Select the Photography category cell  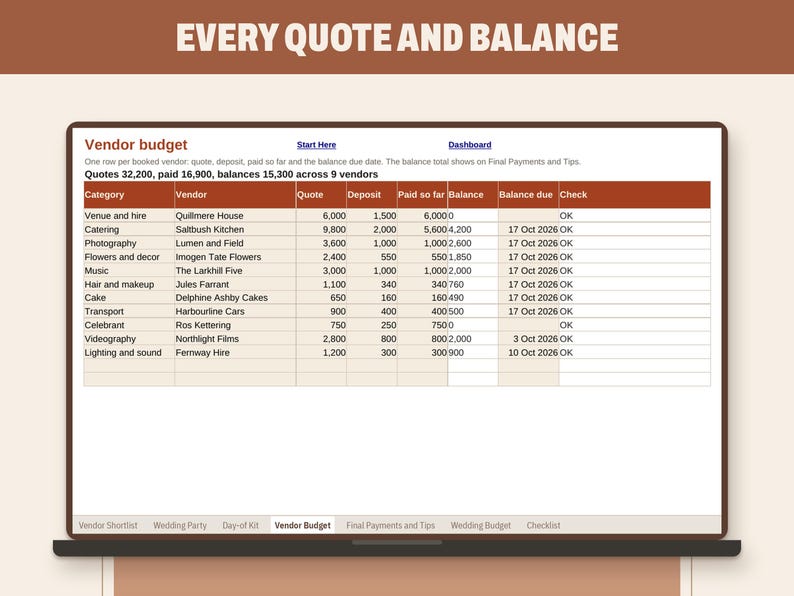[129, 243]
